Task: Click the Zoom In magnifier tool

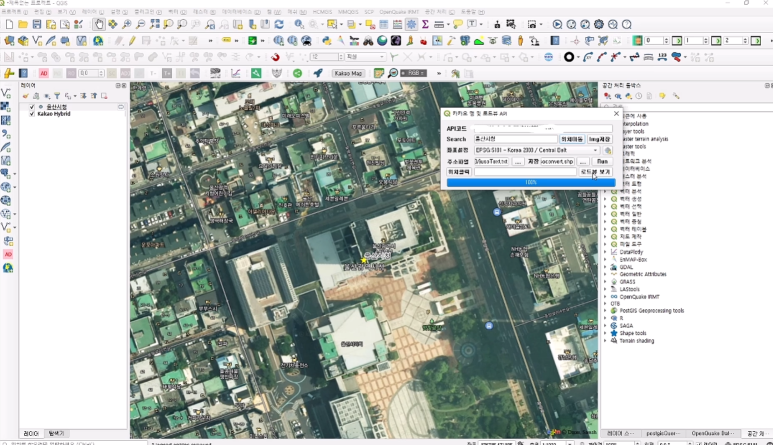Action: 127,24
